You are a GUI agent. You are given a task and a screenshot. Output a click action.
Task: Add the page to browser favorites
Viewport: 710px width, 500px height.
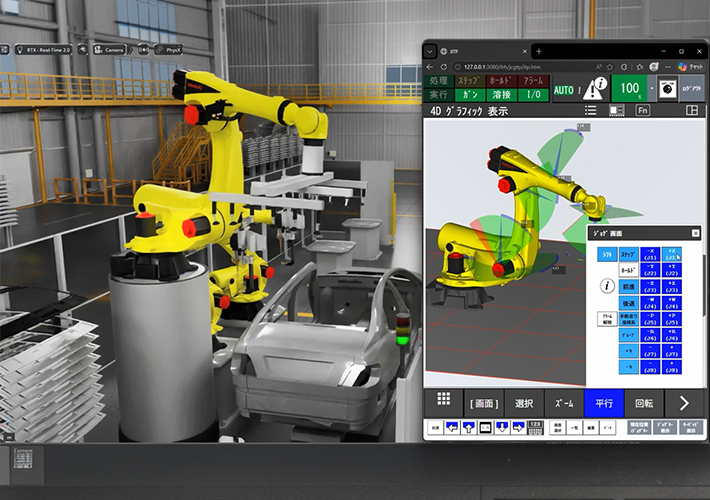610,67
